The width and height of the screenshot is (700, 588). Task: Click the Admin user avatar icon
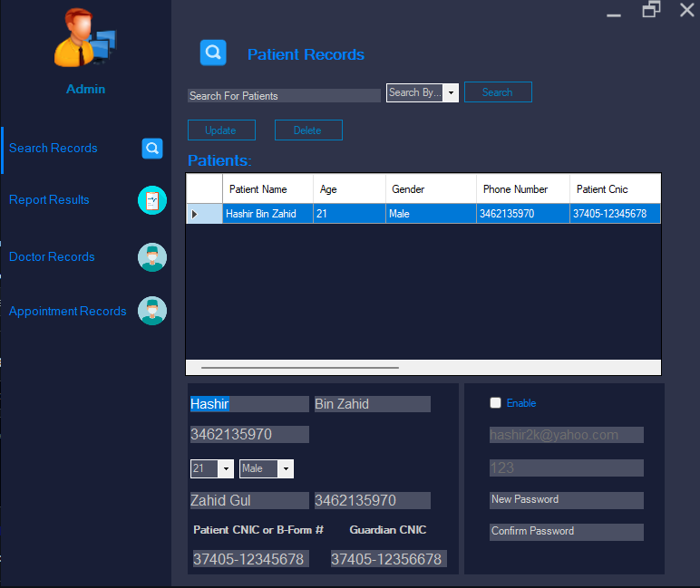pos(85,38)
